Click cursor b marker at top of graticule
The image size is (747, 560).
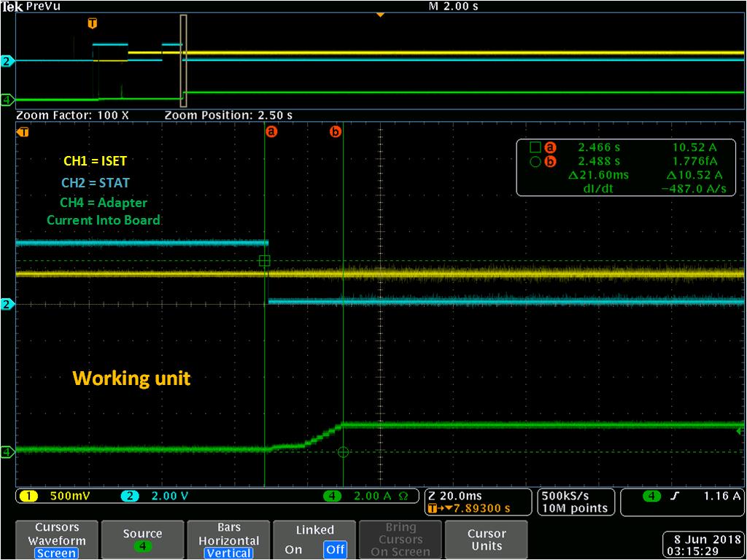(336, 131)
